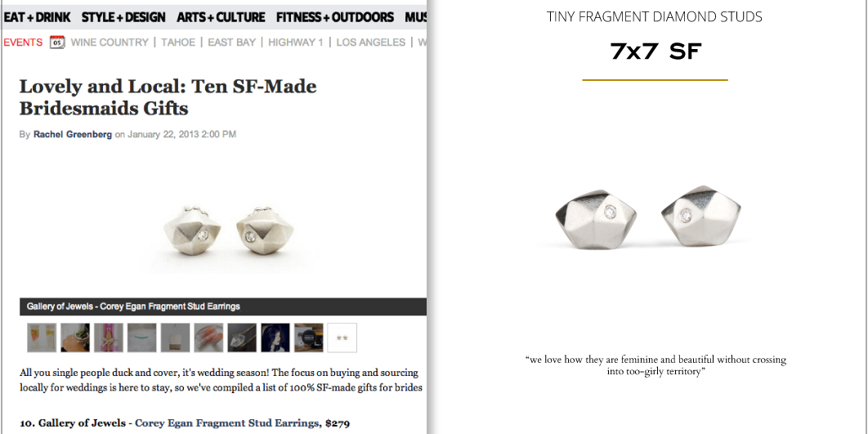Open the Style + Design section
This screenshot has width=868, height=434.
(x=123, y=16)
